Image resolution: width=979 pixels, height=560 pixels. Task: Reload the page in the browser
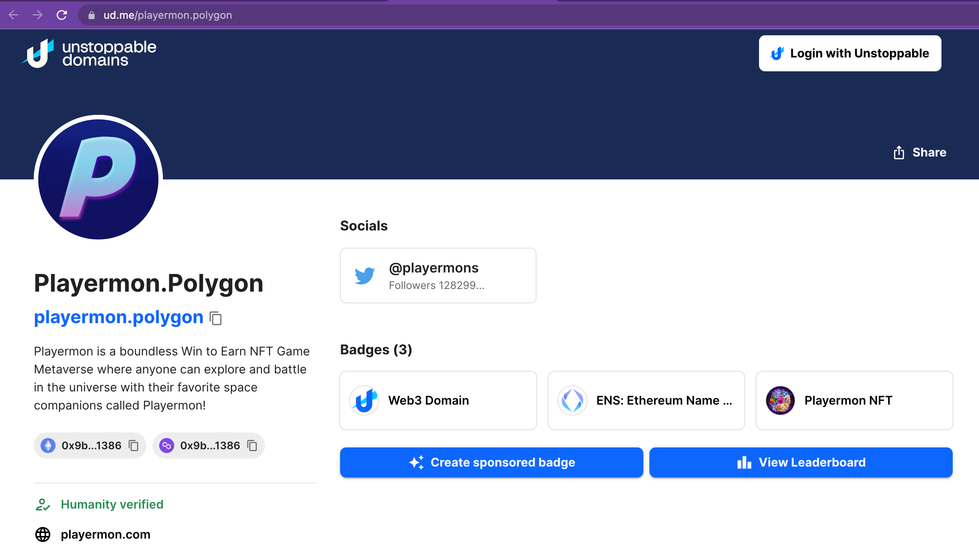[x=62, y=15]
